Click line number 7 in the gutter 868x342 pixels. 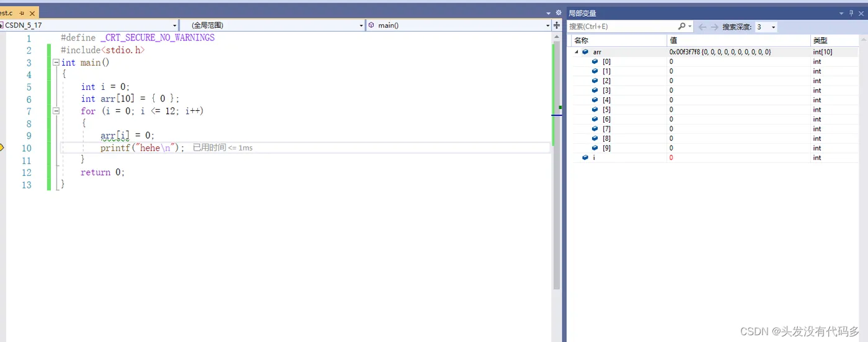coord(29,111)
